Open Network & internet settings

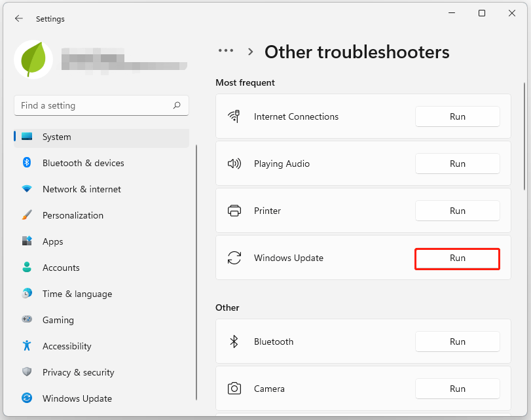[81, 189]
